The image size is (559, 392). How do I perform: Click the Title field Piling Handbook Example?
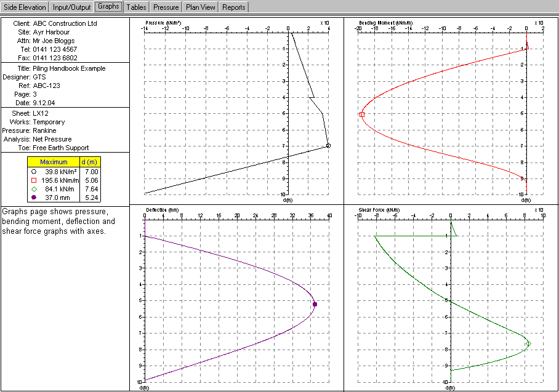click(69, 68)
